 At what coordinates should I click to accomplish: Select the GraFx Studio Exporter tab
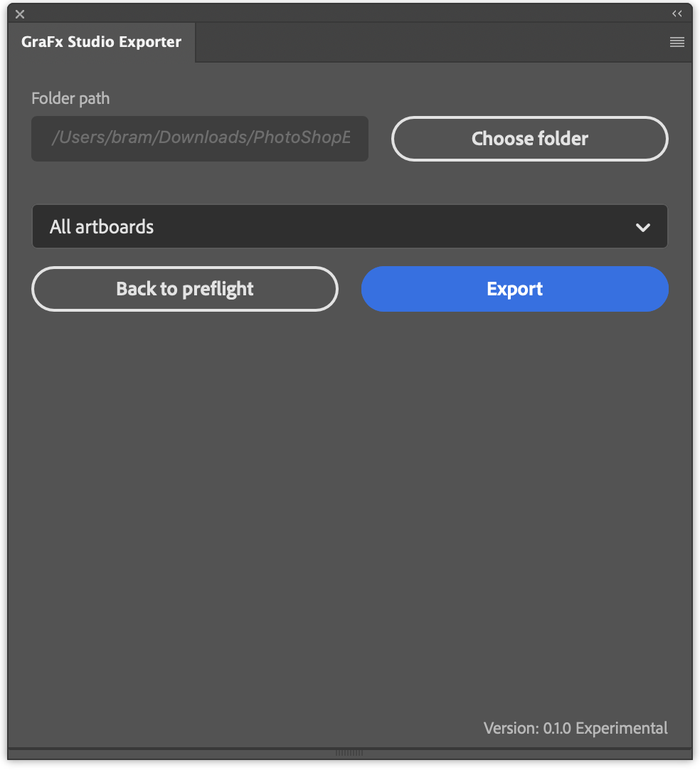pos(101,42)
